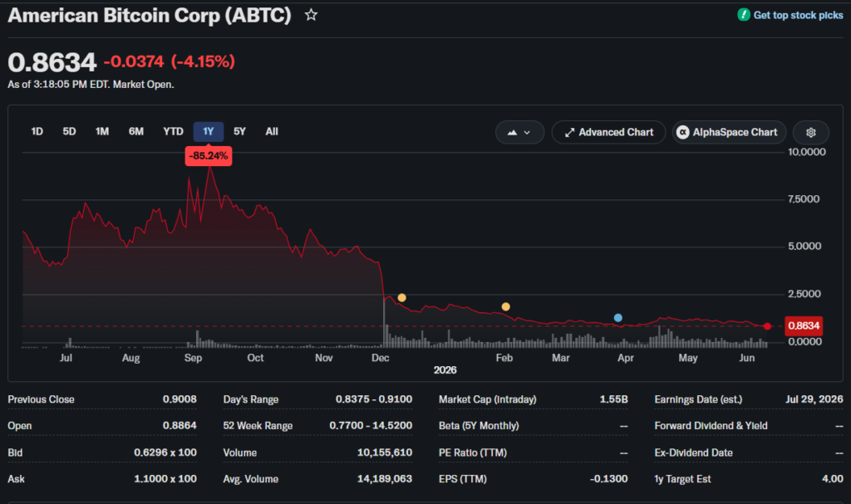Click the (-4.15%) percent change
Viewport: 851px width, 504px height.
tap(203, 61)
